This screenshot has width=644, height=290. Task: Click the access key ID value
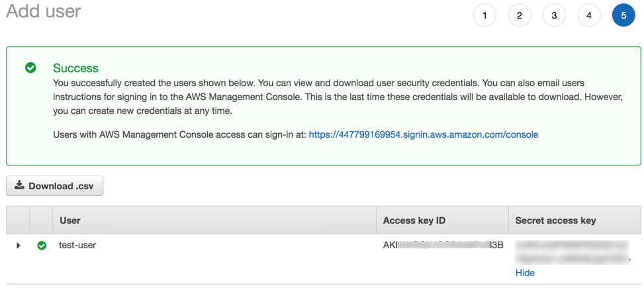click(x=443, y=245)
